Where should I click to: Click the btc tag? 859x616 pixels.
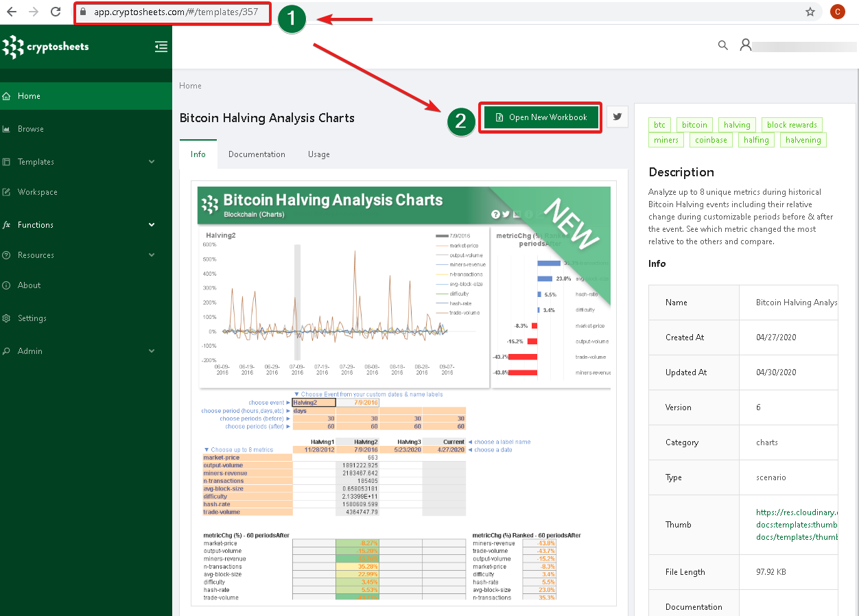pyautogui.click(x=659, y=125)
